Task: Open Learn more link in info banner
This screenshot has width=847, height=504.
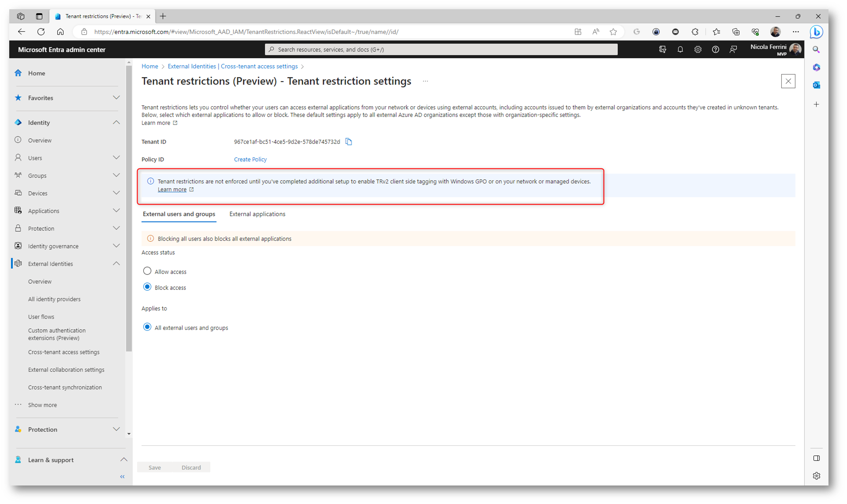Action: pos(172,189)
